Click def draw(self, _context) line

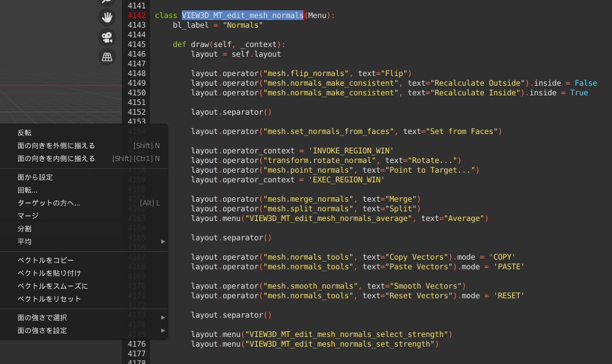pos(229,44)
